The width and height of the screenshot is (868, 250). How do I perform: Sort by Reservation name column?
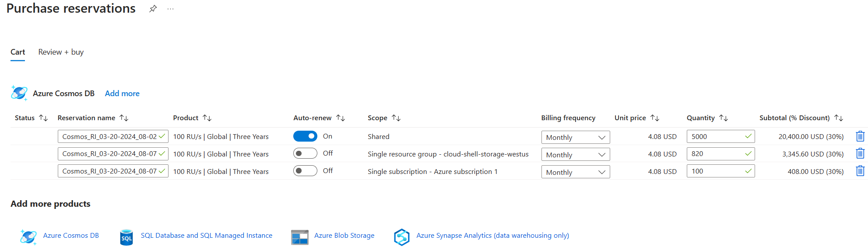click(x=124, y=118)
